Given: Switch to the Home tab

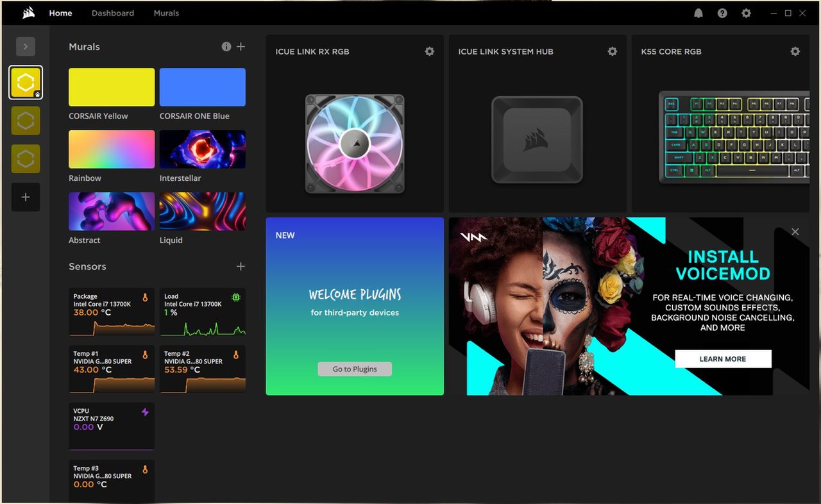Looking at the screenshot, I should (x=60, y=13).
